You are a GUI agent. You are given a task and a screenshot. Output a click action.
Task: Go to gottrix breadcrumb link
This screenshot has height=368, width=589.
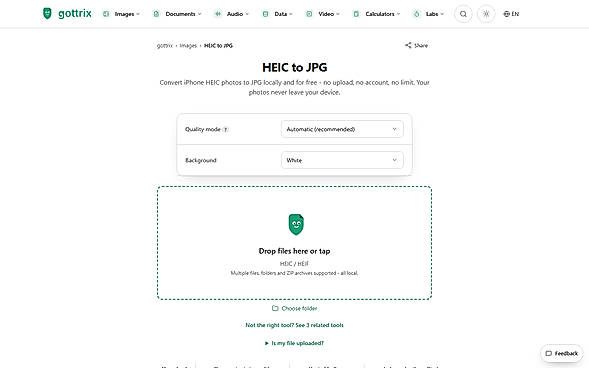165,45
